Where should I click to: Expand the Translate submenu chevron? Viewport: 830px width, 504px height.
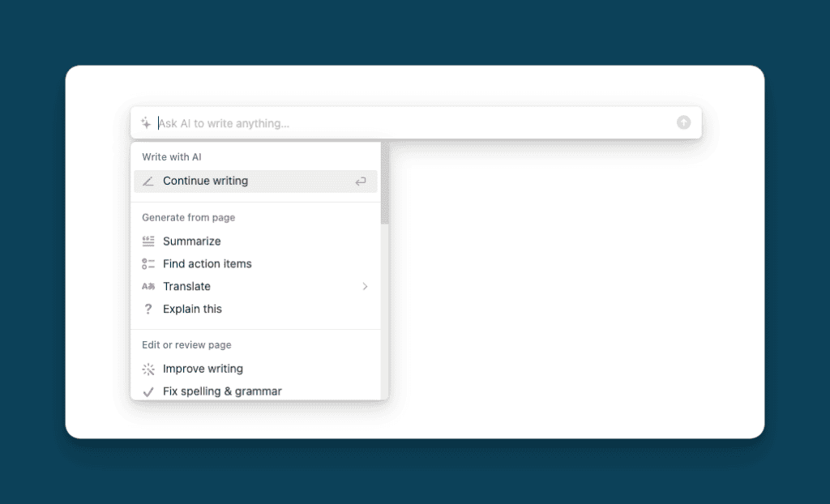(365, 287)
